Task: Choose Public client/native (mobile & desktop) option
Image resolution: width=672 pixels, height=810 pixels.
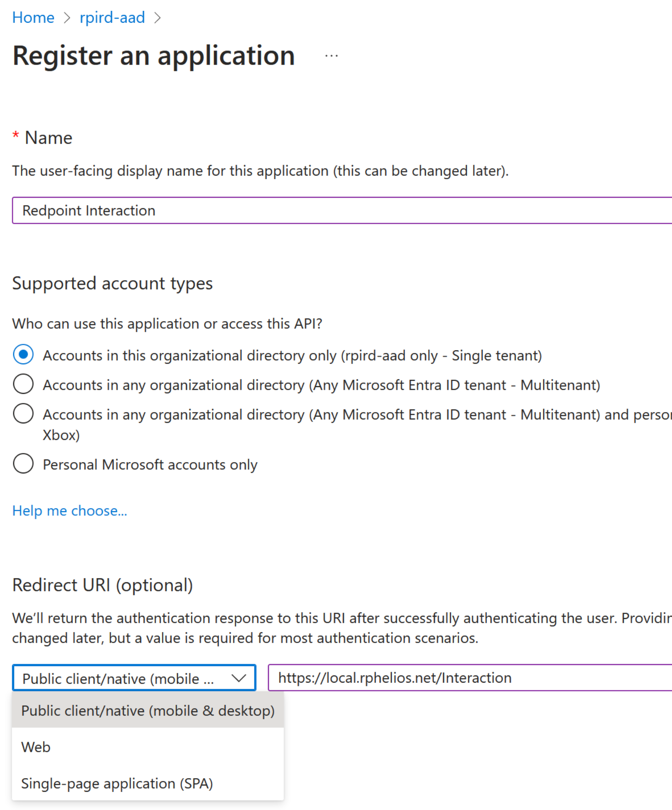Action: pos(148,710)
